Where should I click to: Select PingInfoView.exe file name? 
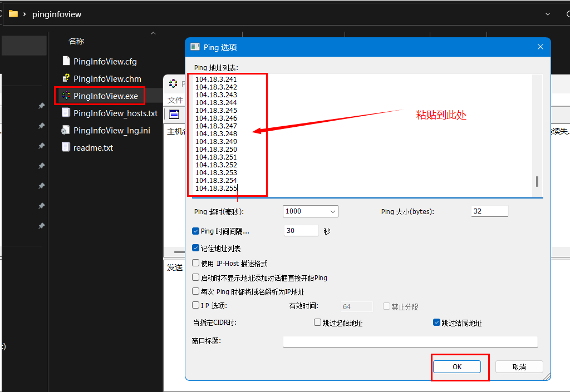[x=106, y=96]
